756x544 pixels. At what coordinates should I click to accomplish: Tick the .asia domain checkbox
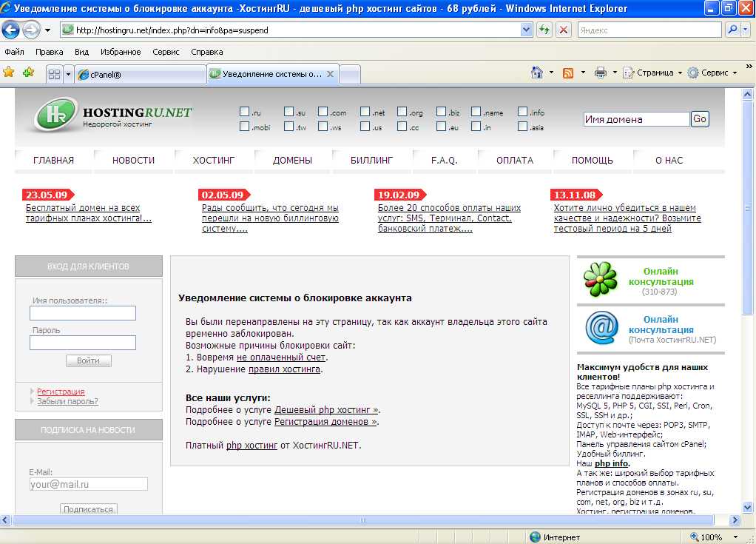click(523, 127)
